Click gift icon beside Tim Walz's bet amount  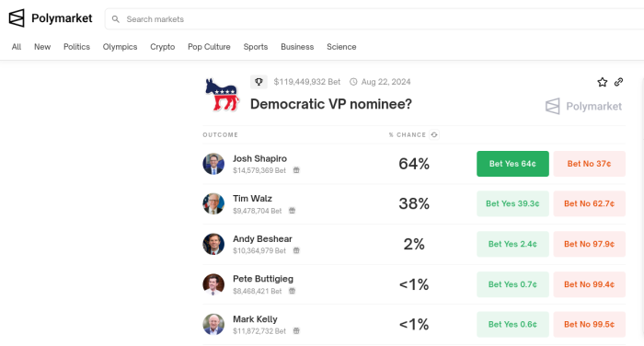click(292, 211)
